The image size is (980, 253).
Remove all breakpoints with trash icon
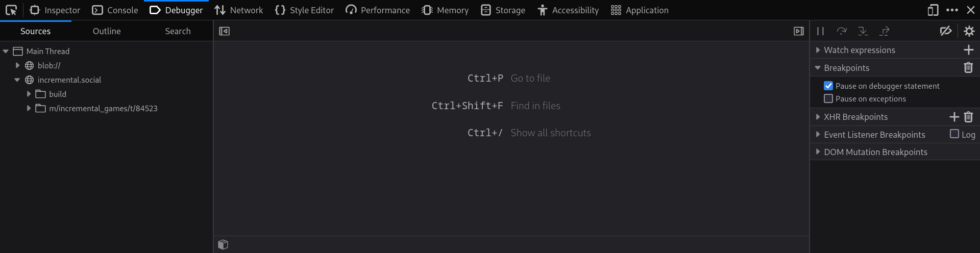(x=968, y=68)
